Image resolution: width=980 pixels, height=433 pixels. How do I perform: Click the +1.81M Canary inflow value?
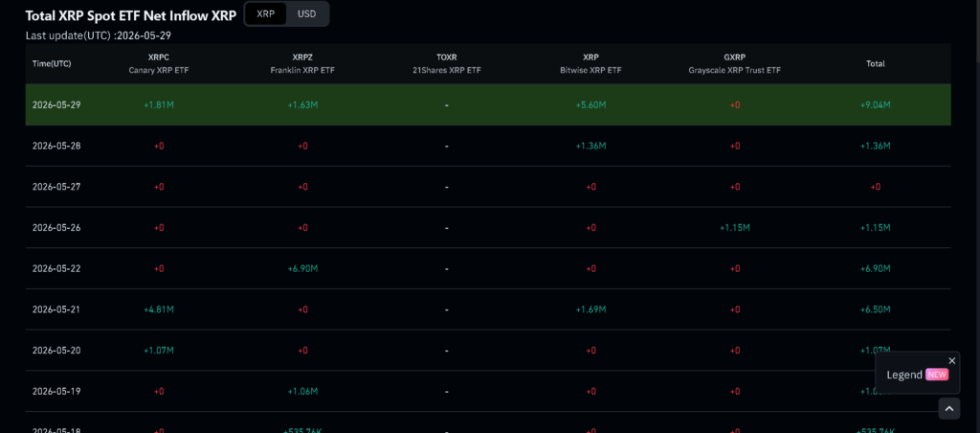click(159, 105)
